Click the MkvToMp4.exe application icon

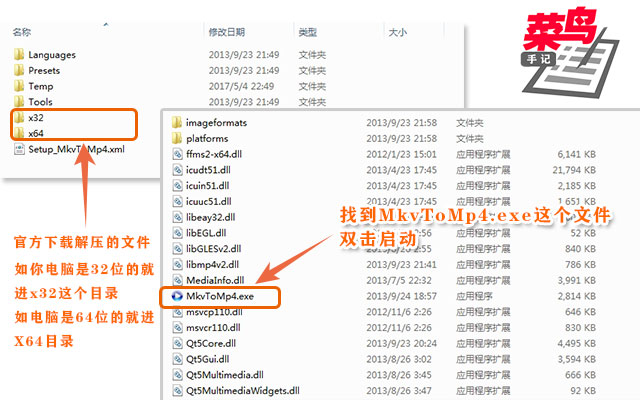[177, 296]
